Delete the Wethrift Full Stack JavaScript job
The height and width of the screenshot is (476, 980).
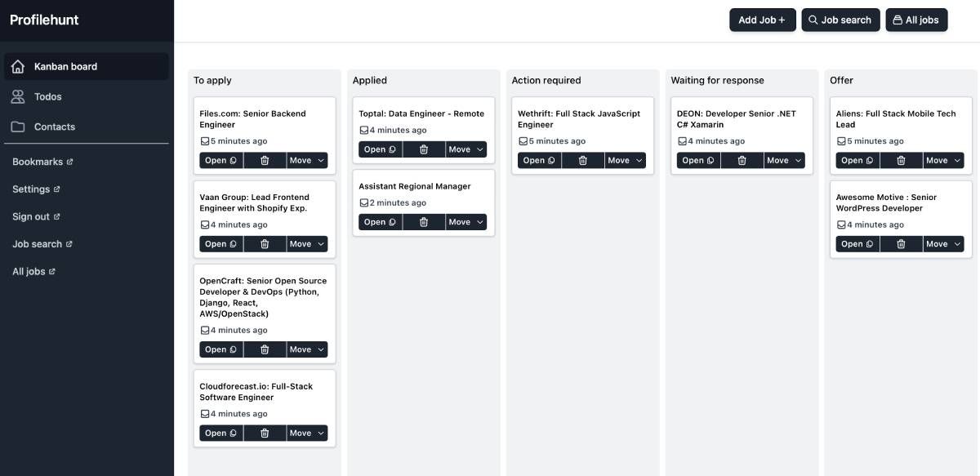click(x=583, y=161)
